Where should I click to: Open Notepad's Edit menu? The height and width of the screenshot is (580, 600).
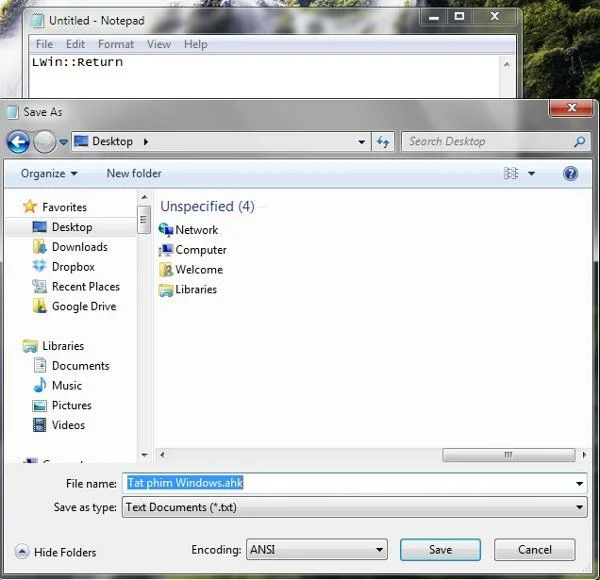75,44
